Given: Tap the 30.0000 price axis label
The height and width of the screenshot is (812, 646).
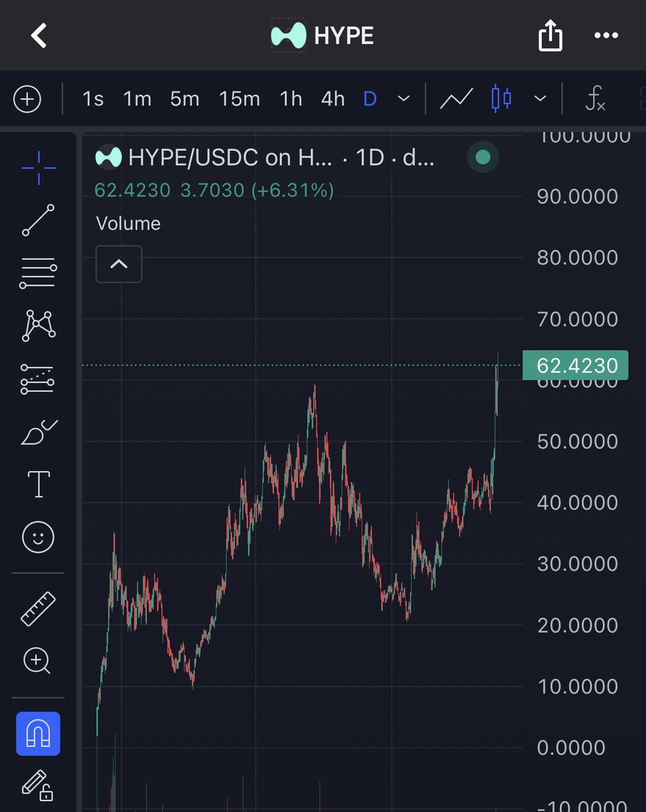Looking at the screenshot, I should (578, 564).
